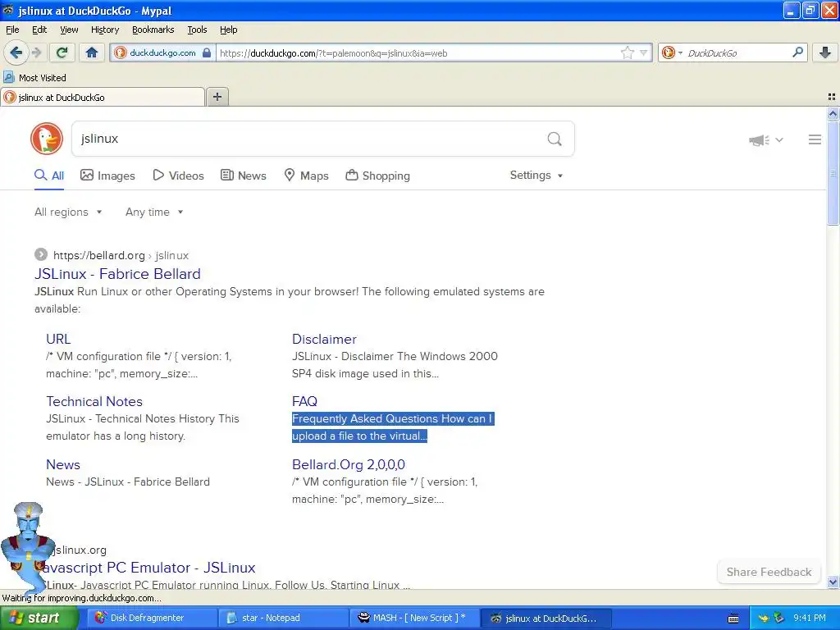Click the DuckDuckGo duck logo
Screen dimensions: 840x630
[47, 139]
